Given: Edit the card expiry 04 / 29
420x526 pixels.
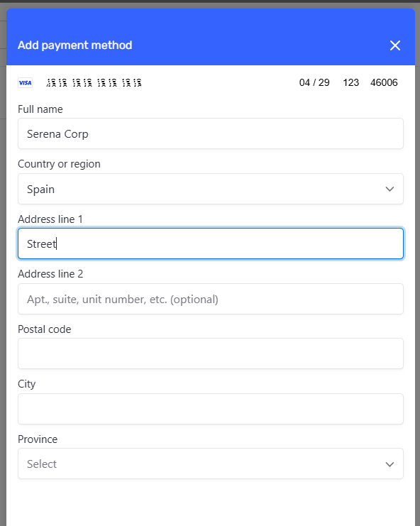Looking at the screenshot, I should tap(314, 82).
